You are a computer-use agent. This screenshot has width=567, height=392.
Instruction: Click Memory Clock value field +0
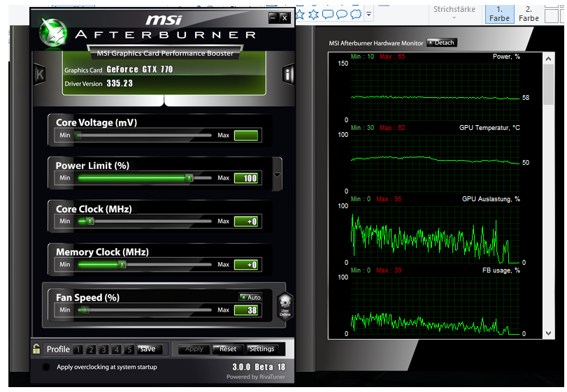pyautogui.click(x=246, y=265)
